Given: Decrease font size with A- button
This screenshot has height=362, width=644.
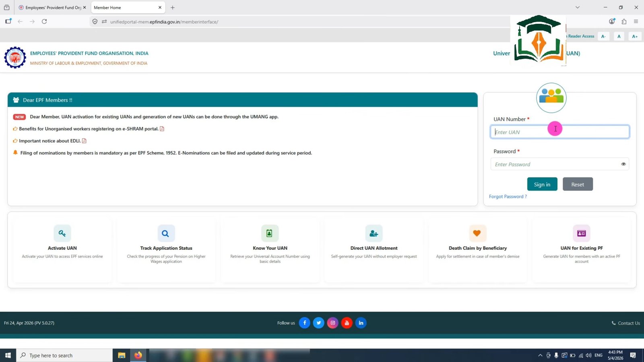Looking at the screenshot, I should (603, 36).
